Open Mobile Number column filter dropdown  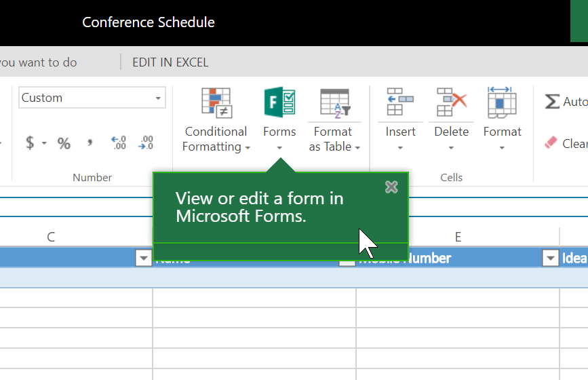(x=550, y=258)
